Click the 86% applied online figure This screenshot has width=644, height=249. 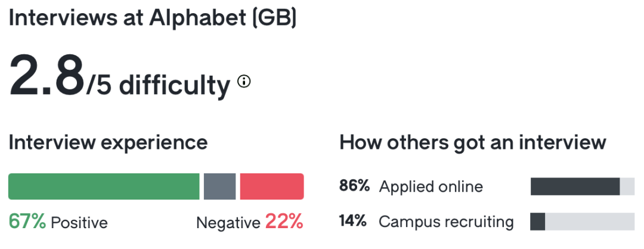point(355,186)
